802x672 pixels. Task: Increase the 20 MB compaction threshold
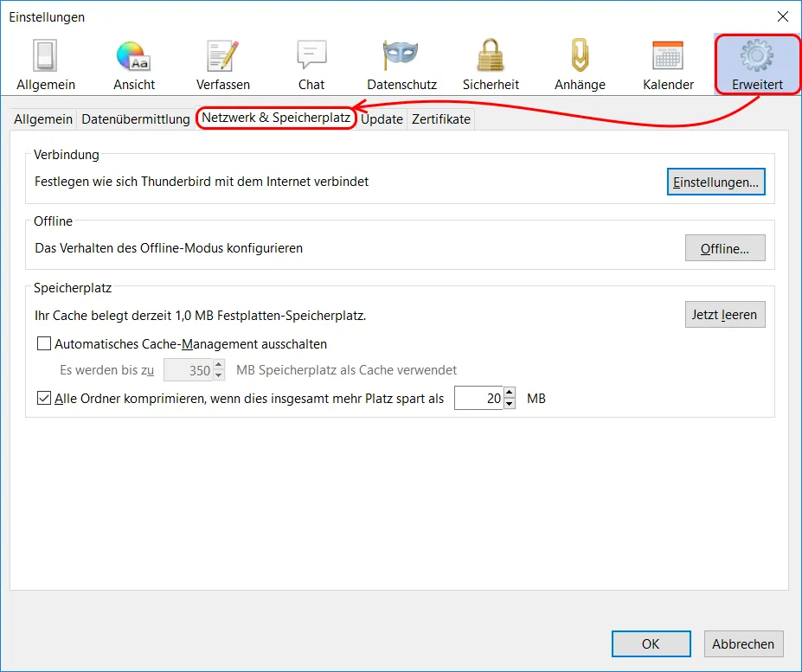click(x=510, y=393)
